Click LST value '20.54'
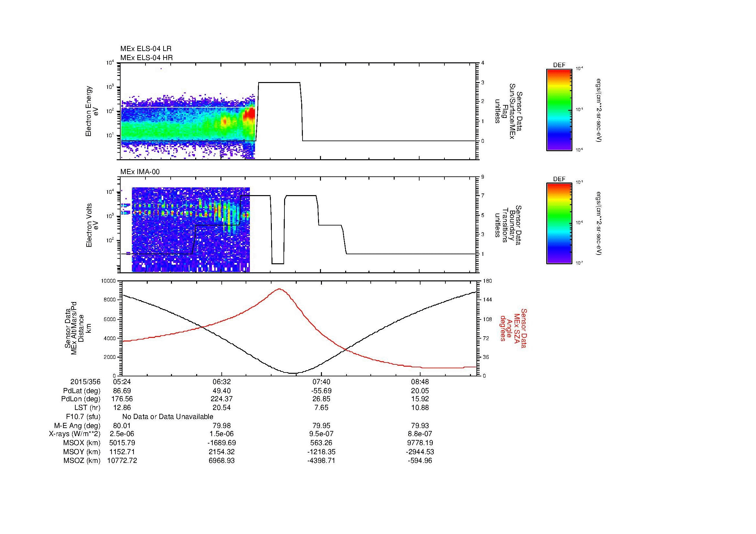The width and height of the screenshot is (756, 534). click(222, 408)
